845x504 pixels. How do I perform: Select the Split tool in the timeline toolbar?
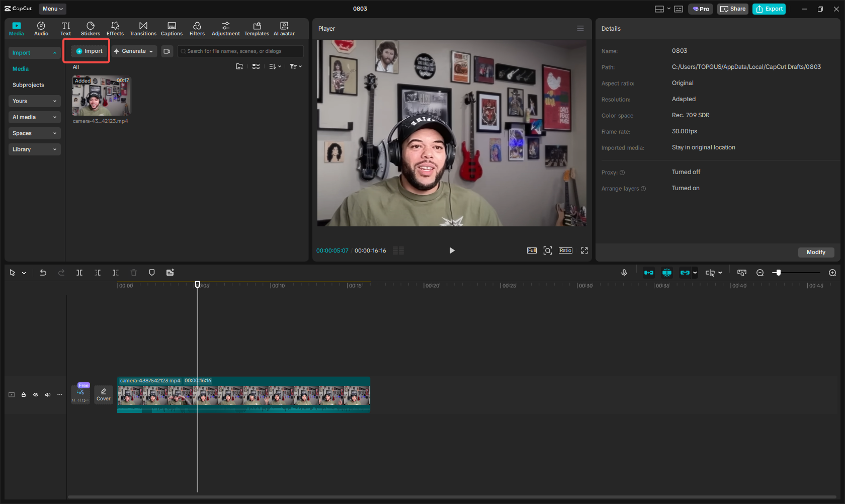coord(79,272)
